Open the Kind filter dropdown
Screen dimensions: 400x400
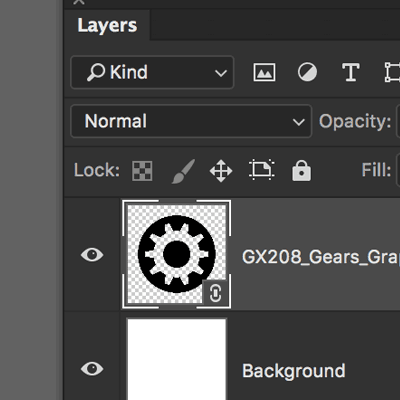coord(152,72)
